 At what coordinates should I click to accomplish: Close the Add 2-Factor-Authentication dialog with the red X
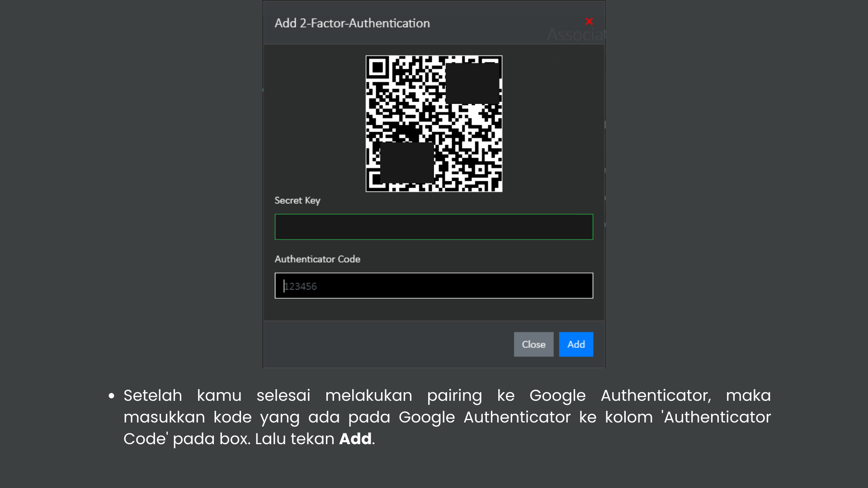click(x=589, y=21)
